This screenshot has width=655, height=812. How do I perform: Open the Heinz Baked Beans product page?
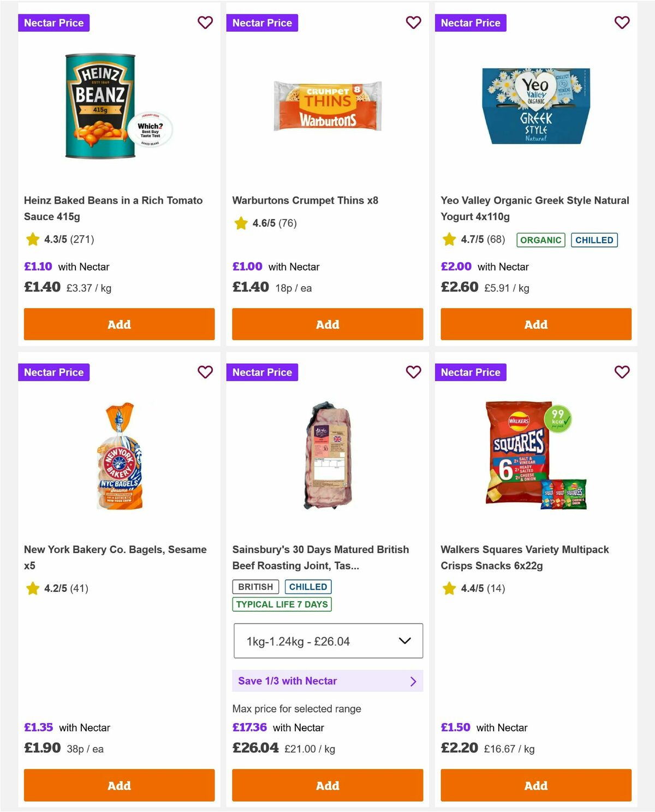tap(113, 208)
